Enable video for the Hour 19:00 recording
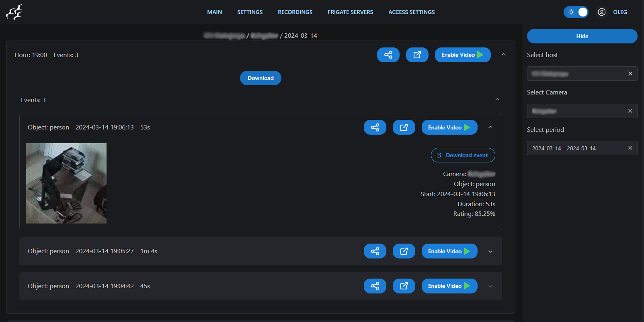The width and height of the screenshot is (644, 322). pyautogui.click(x=462, y=55)
